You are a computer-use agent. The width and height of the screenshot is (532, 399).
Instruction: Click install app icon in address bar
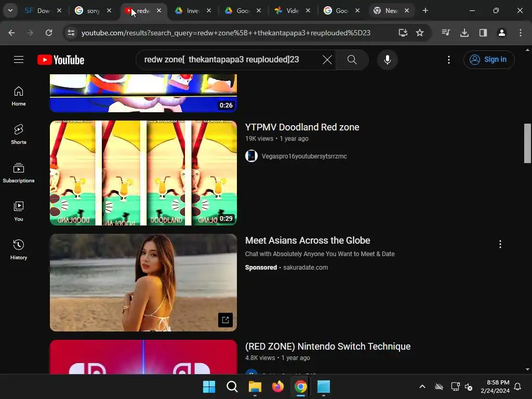pos(403,33)
